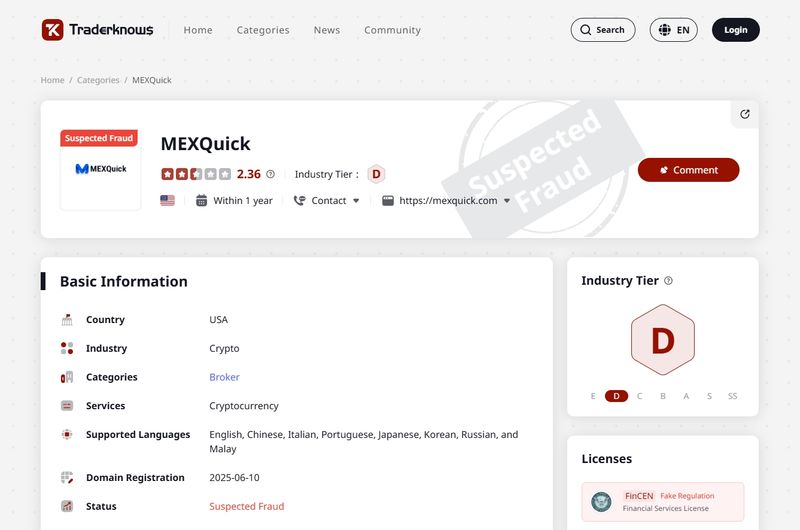
Task: Click the Country row icon
Action: coord(67,320)
